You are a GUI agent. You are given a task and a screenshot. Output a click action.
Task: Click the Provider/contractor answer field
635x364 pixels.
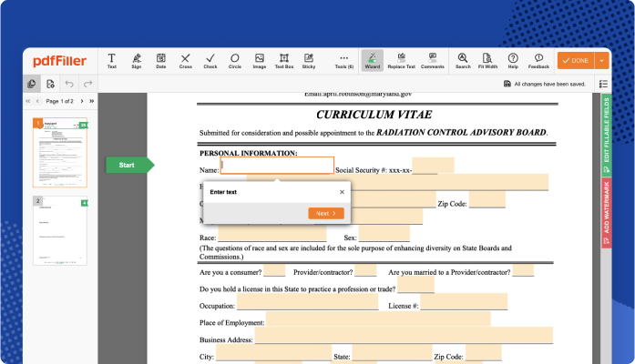point(365,270)
